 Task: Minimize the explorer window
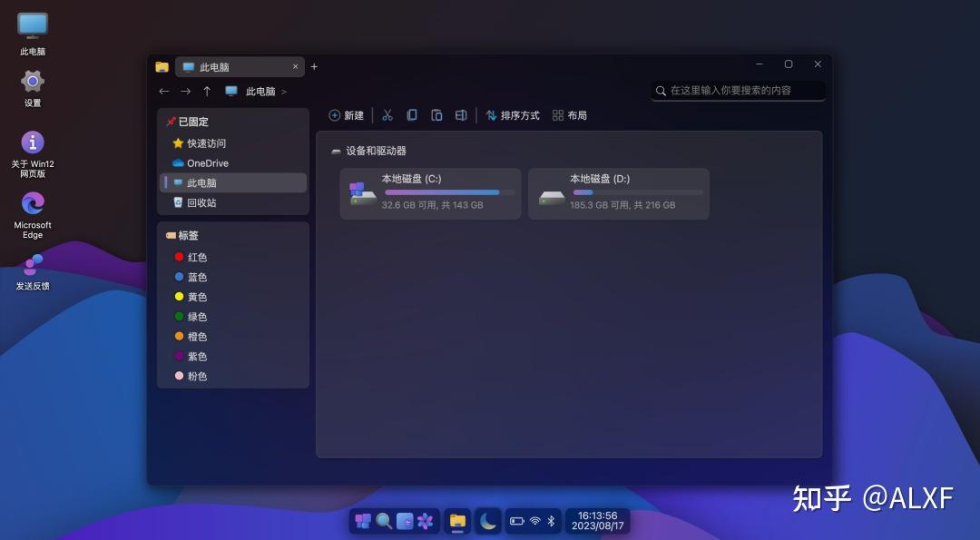759,64
